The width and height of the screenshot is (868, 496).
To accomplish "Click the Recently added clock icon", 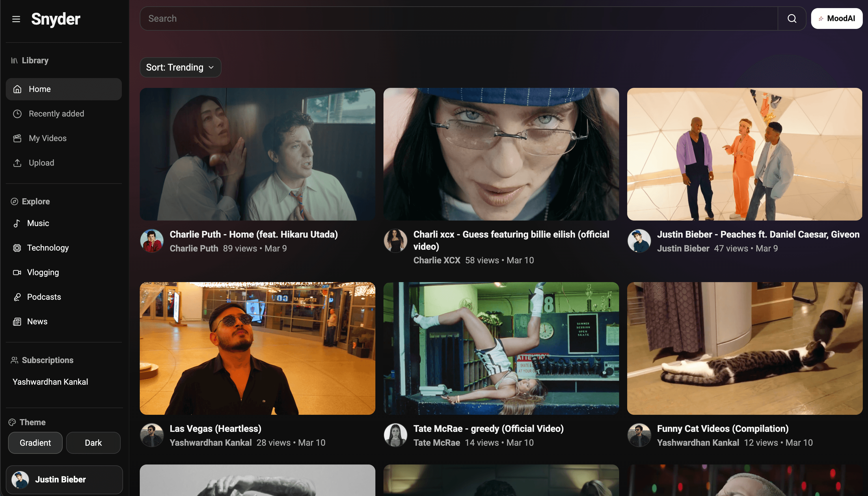I will click(x=17, y=114).
